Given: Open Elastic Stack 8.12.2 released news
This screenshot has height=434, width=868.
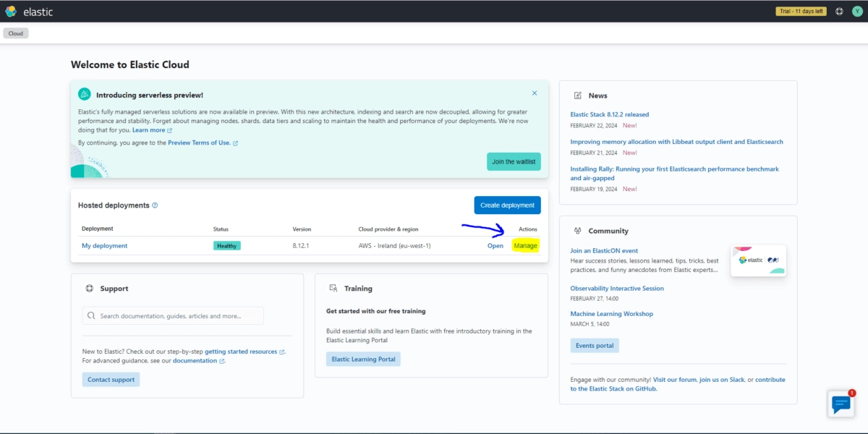Looking at the screenshot, I should pyautogui.click(x=610, y=114).
